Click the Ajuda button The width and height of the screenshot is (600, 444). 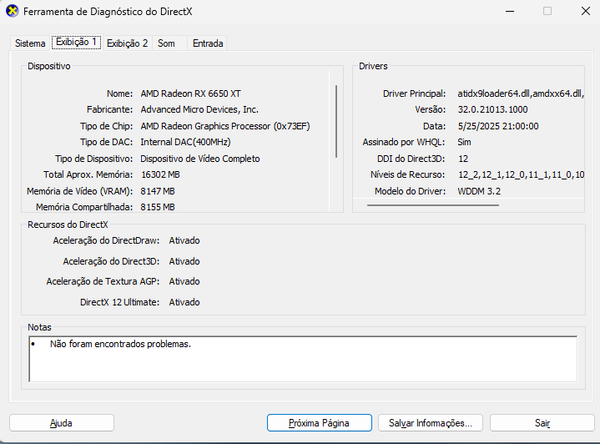click(61, 423)
